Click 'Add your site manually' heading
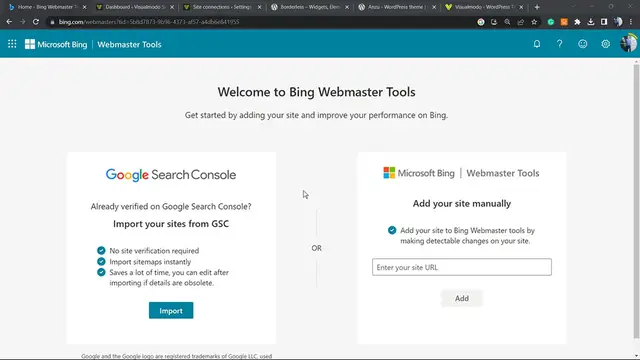 point(462,203)
